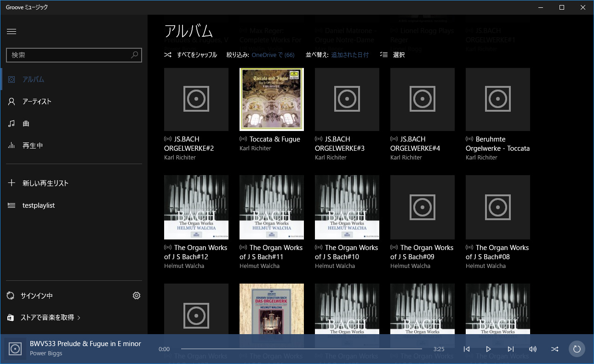The image size is (594, 364).
Task: Skip to the previous track
Action: [x=467, y=349]
